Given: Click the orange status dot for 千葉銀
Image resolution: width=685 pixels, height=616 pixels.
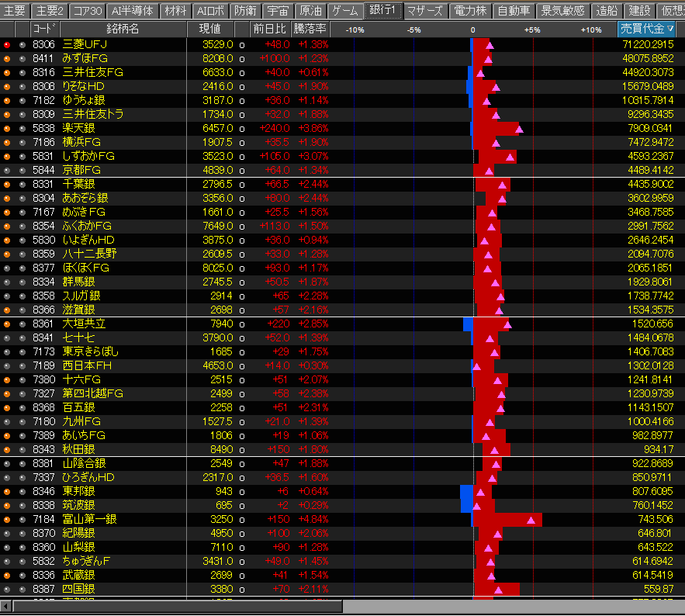Looking at the screenshot, I should [x=7, y=185].
